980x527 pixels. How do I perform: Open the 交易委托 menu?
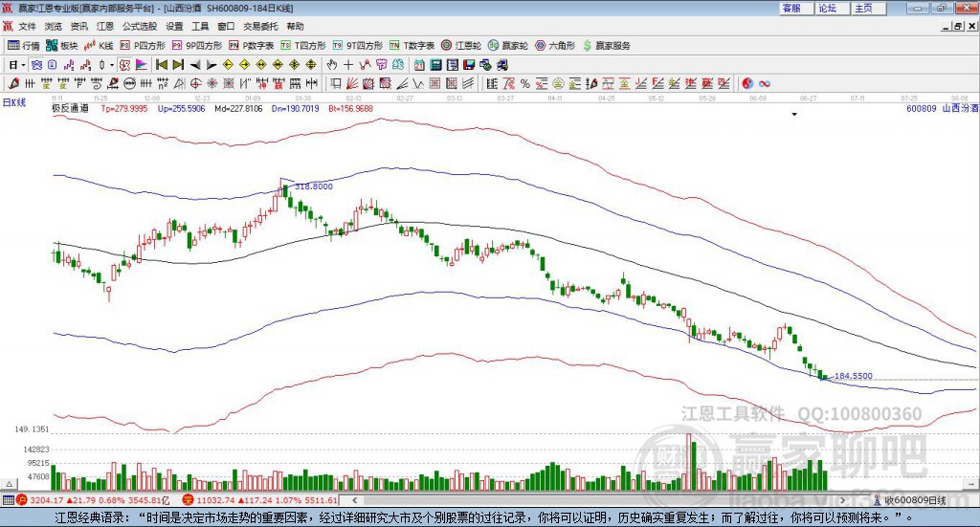click(260, 26)
